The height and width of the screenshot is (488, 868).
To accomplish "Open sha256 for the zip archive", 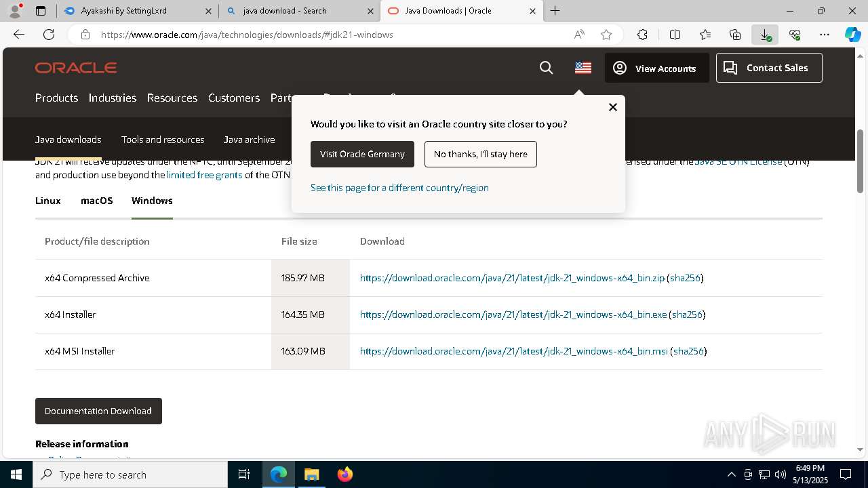I will pyautogui.click(x=685, y=278).
